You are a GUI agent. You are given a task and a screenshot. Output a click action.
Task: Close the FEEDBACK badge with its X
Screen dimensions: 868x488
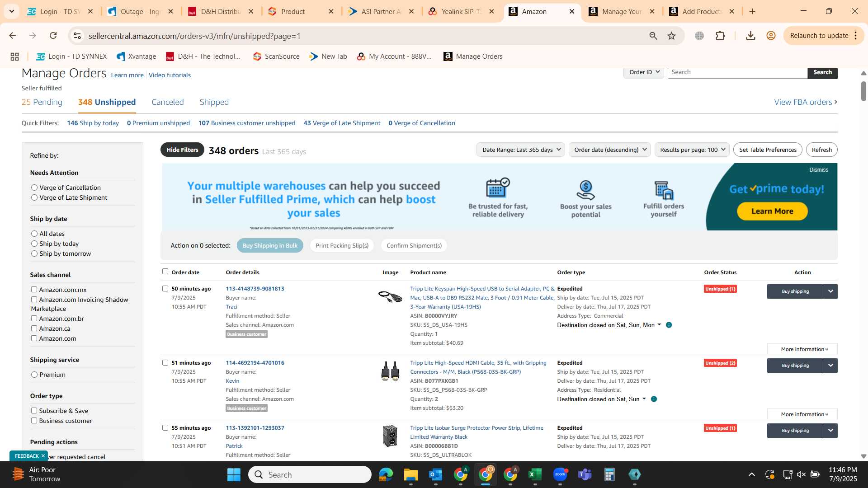[x=43, y=456]
